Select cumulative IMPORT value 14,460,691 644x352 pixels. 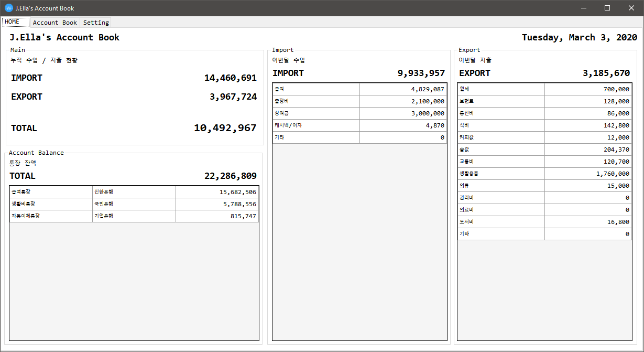pos(231,78)
